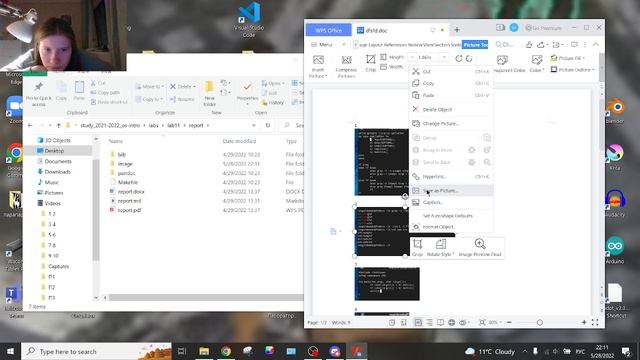Click the Explorer Up one level arrow
This screenshot has width=640, height=360.
pos(59,125)
